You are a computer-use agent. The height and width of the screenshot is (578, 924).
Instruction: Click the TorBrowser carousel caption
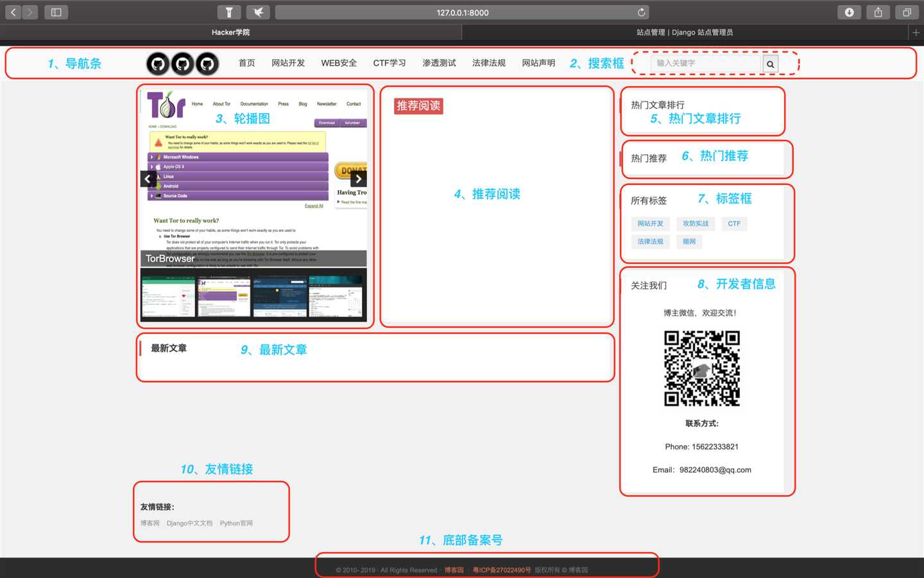tap(170, 258)
